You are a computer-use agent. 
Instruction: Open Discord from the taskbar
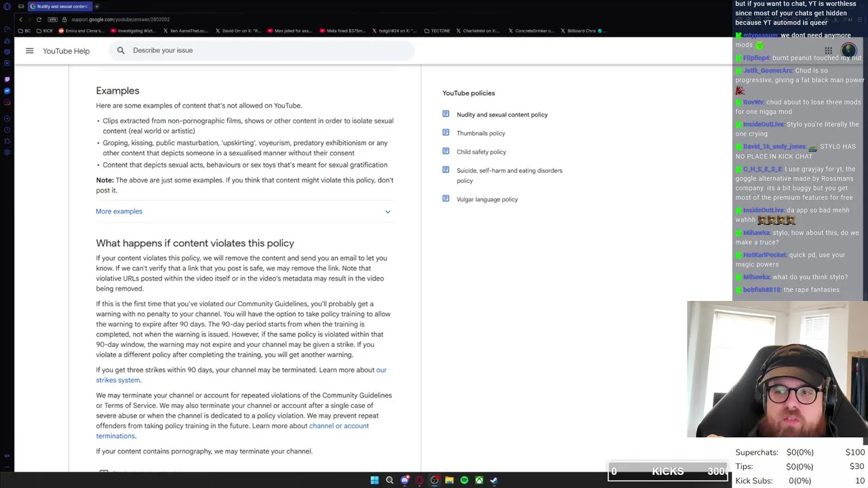pos(405,480)
